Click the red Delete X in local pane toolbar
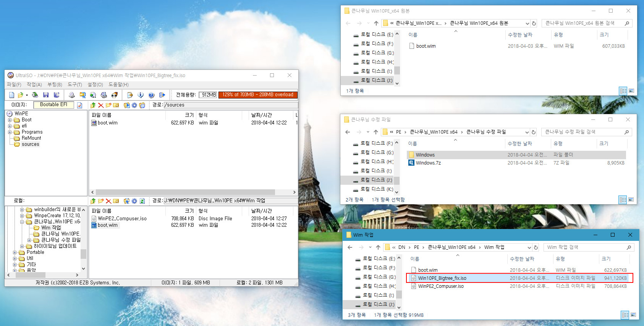The height and width of the screenshot is (326, 644). [x=108, y=201]
